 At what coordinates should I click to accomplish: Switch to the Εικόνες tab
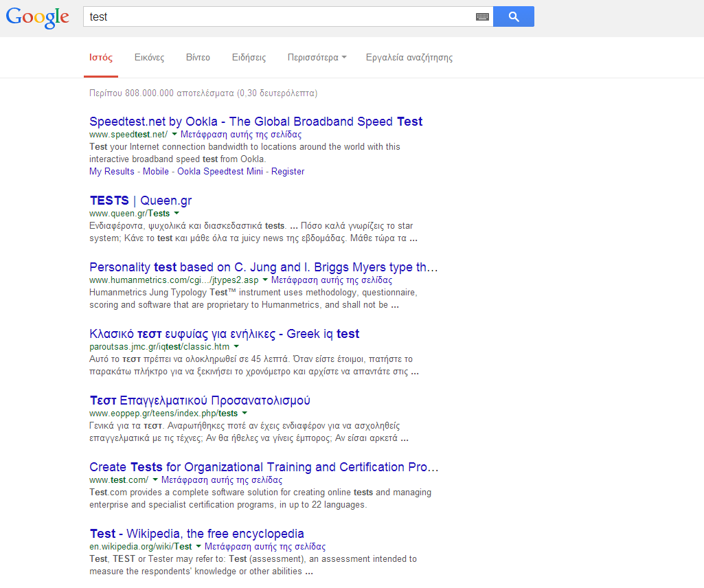(x=150, y=58)
